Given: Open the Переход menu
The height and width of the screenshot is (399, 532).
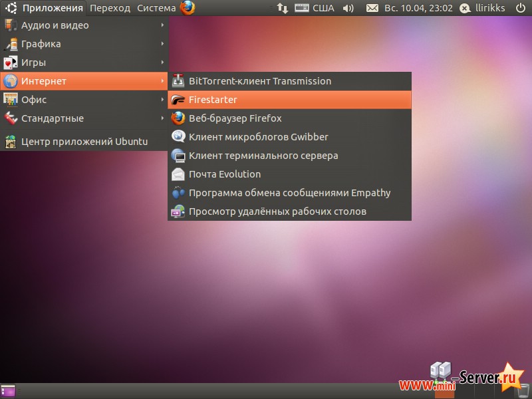Looking at the screenshot, I should point(109,8).
